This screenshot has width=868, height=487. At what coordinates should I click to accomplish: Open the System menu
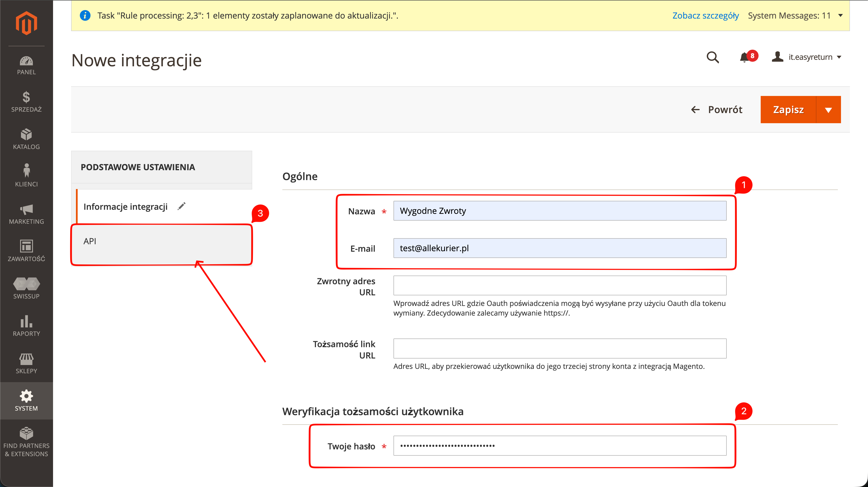26,401
